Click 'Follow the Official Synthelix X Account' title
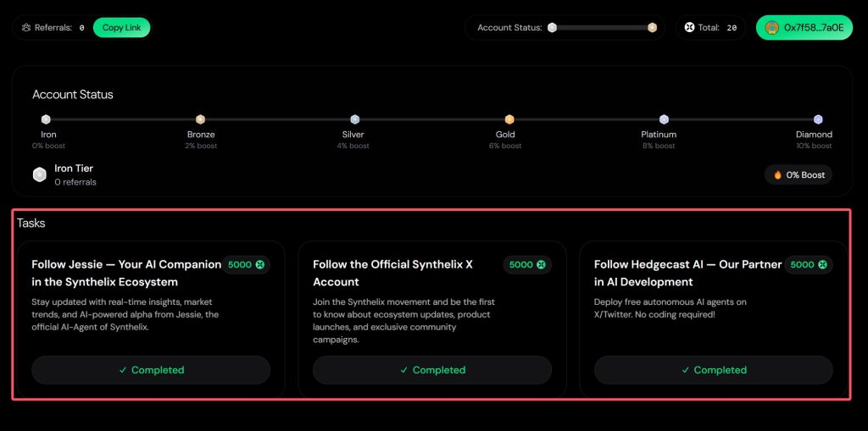 pos(392,274)
